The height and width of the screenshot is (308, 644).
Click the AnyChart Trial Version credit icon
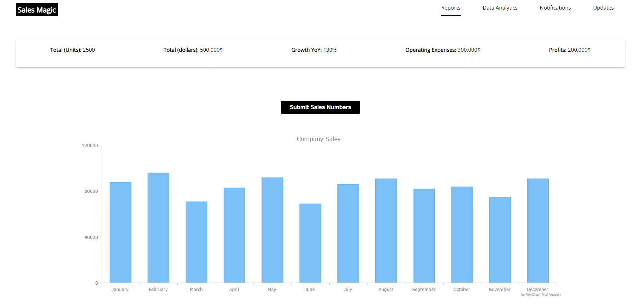tap(523, 295)
